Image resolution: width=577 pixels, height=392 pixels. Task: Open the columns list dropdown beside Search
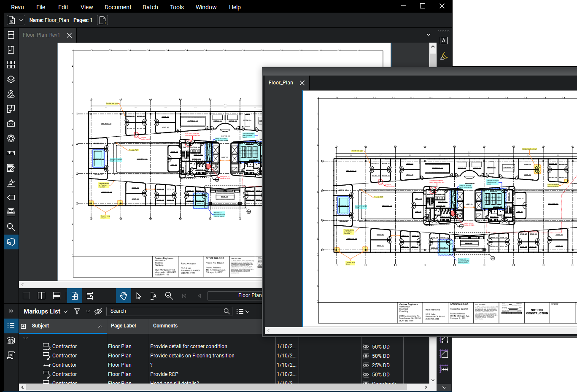click(243, 311)
